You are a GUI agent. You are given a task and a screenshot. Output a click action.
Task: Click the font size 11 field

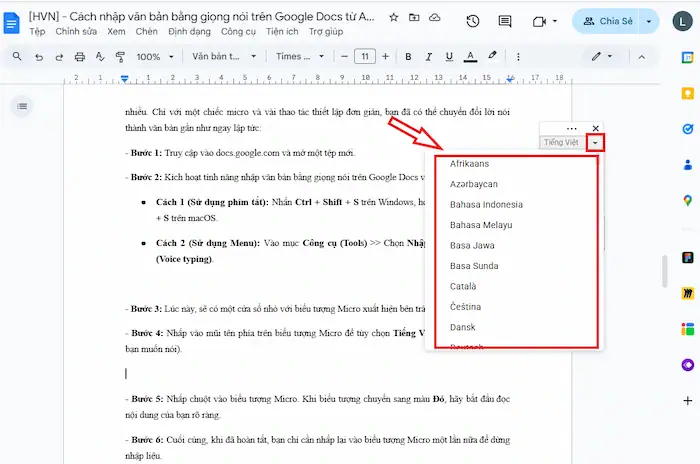click(365, 57)
